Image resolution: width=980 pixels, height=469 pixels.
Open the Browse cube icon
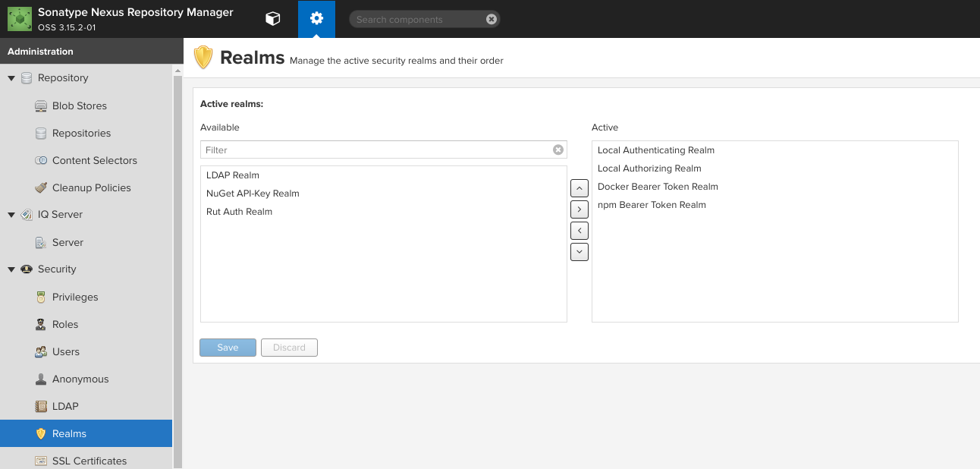(273, 19)
